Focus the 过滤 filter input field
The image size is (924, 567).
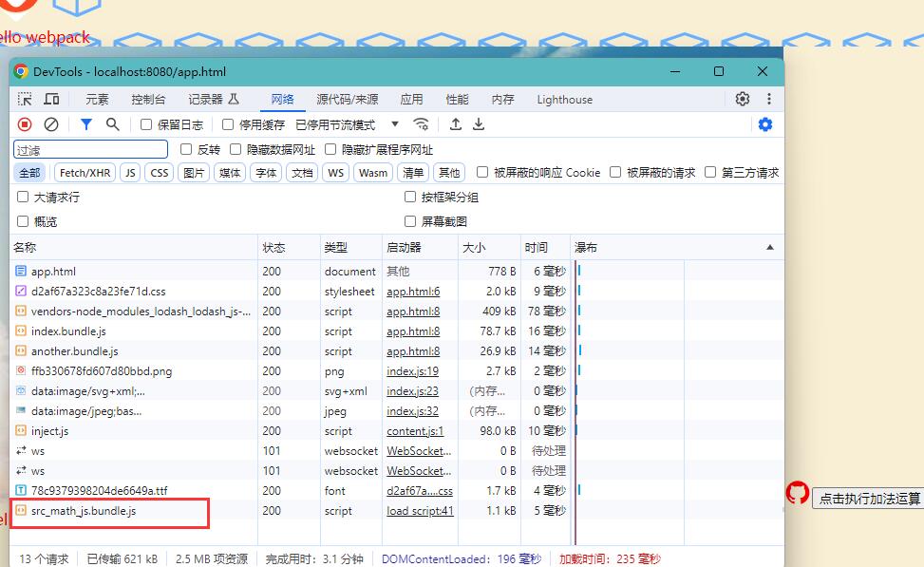click(91, 150)
